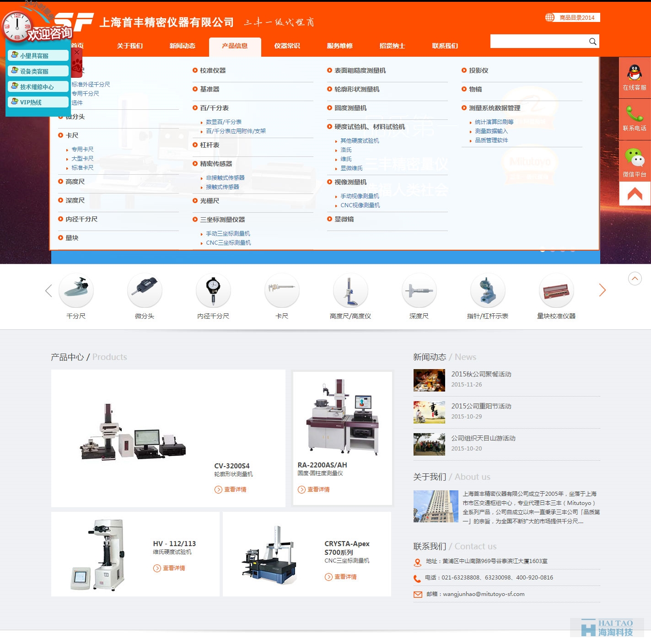Contact 技术维修中心
Screen dimensions: 651x644
38,86
